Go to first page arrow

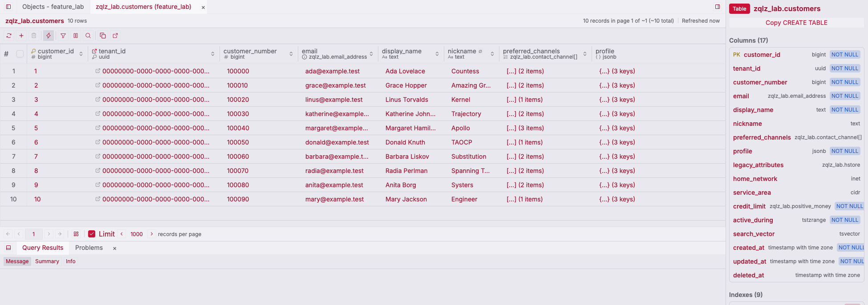8,234
